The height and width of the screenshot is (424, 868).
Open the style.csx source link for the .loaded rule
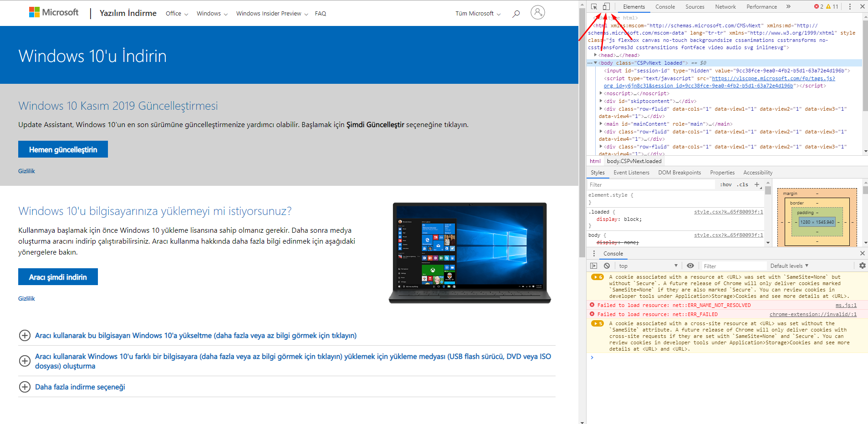click(729, 212)
